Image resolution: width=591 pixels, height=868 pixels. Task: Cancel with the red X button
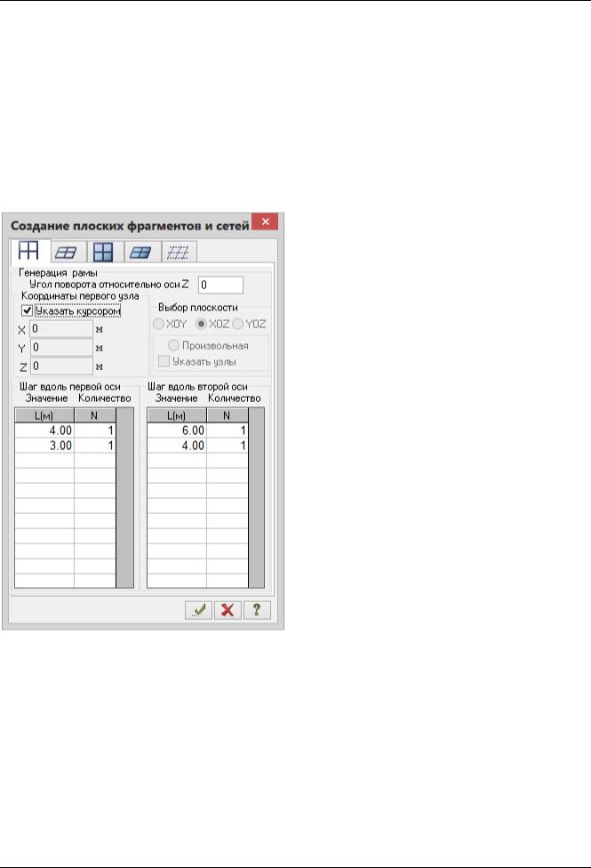point(228,610)
